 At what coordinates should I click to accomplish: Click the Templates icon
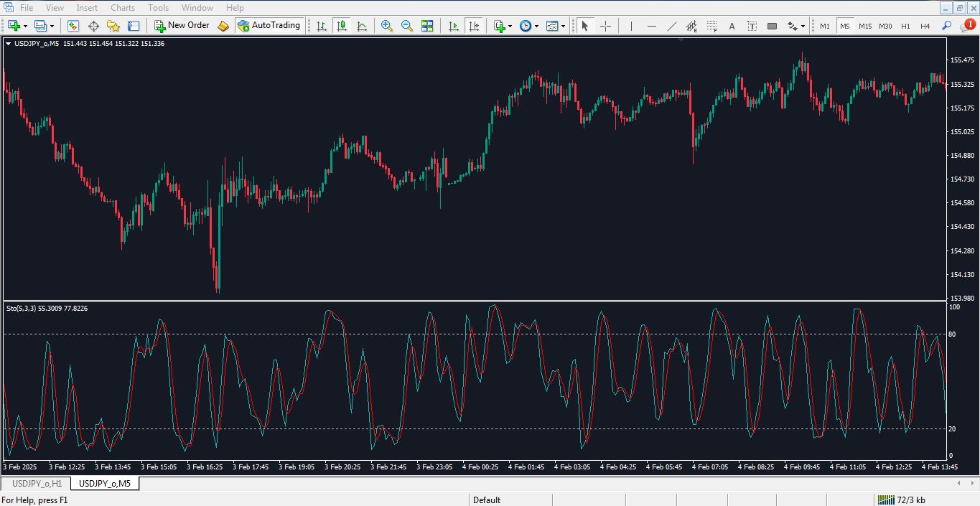(x=552, y=26)
